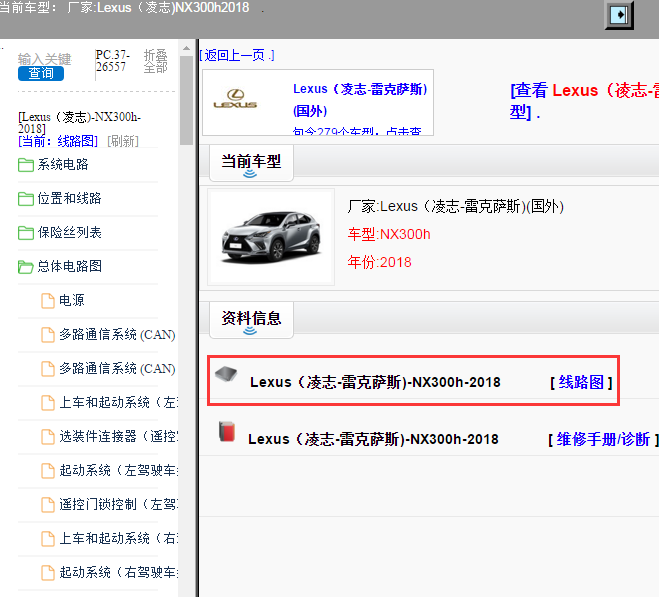
Task: Click the [查看 Lexus 车型] link at right
Action: click(x=584, y=101)
